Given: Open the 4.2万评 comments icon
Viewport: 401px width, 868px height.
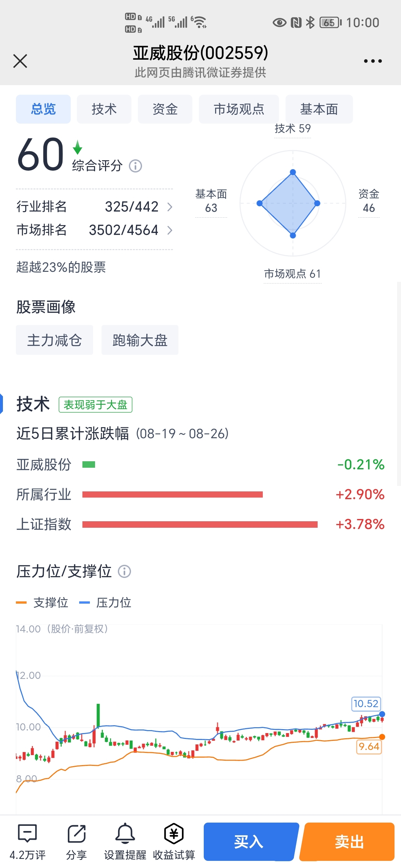Looking at the screenshot, I should click(27, 834).
